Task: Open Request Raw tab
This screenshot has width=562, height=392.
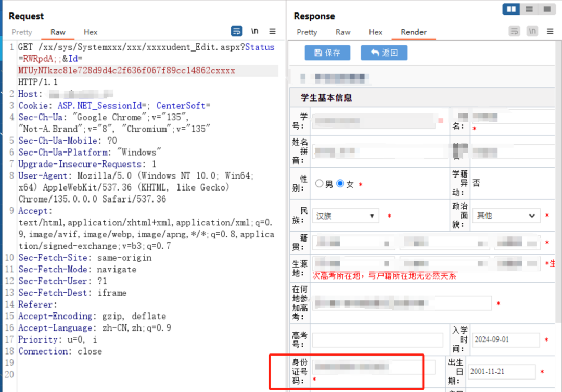Action: click(x=58, y=32)
